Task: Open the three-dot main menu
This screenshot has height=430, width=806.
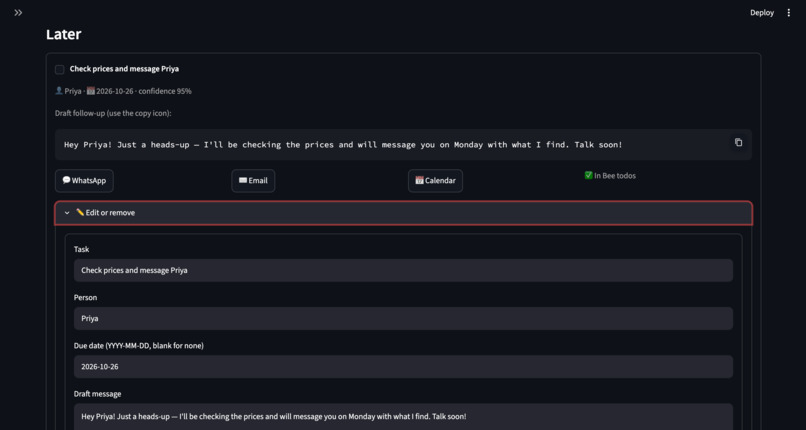Action: [789, 13]
